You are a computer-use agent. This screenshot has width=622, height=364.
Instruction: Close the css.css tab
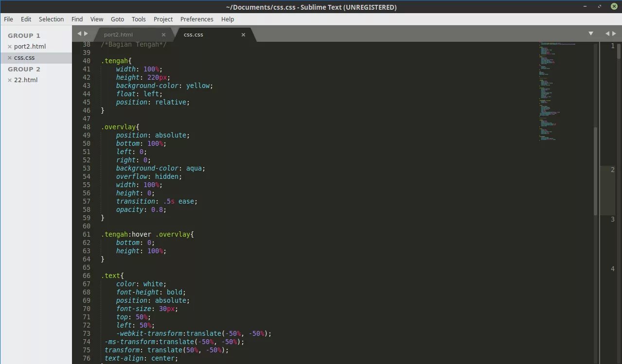[x=243, y=35]
